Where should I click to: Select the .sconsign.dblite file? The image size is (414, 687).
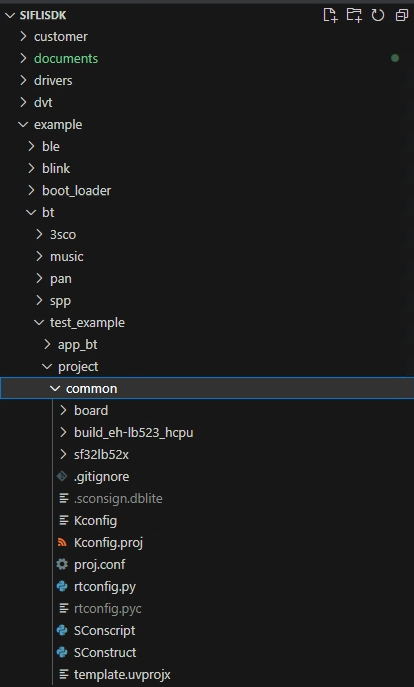click(x=118, y=498)
